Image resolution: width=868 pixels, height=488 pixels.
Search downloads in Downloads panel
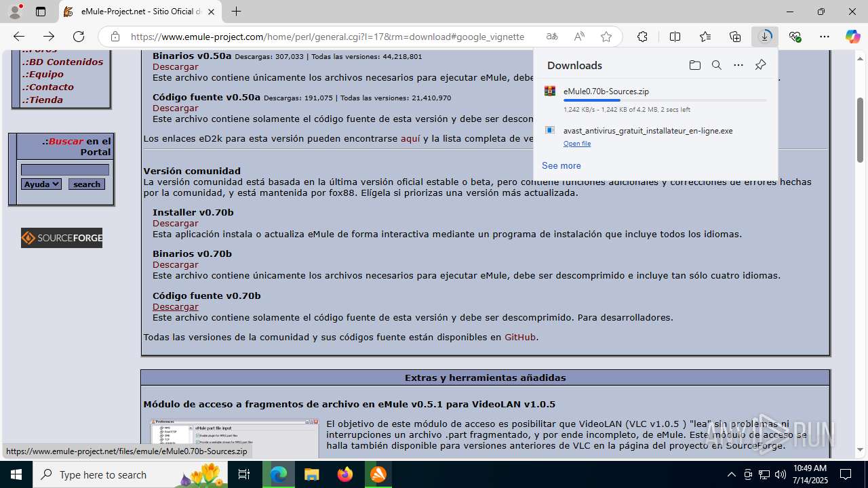716,65
